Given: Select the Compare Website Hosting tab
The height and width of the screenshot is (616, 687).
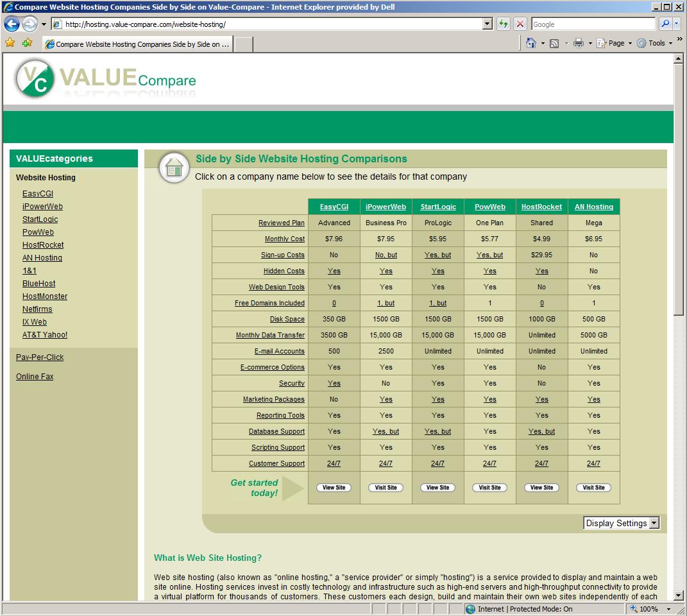Looking at the screenshot, I should (x=137, y=44).
